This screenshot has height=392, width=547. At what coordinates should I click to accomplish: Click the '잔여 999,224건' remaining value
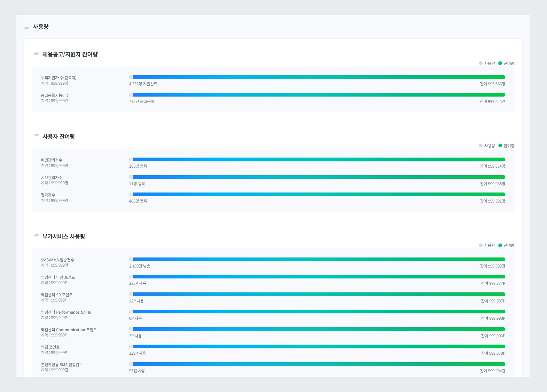click(x=493, y=101)
